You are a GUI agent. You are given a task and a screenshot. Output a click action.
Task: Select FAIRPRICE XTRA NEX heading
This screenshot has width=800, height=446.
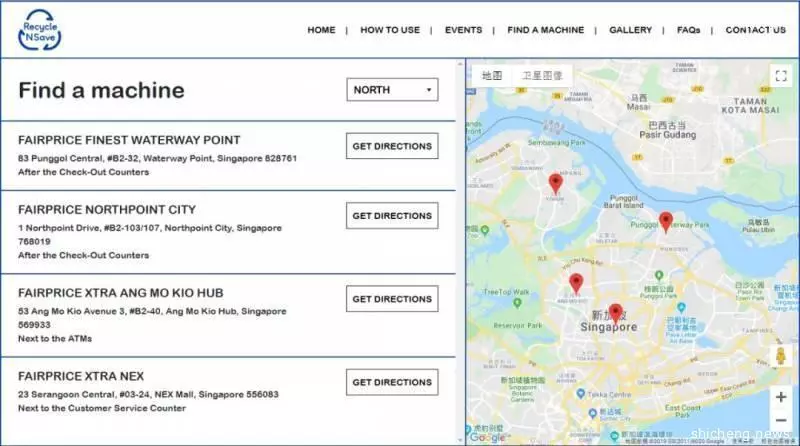(x=81, y=377)
